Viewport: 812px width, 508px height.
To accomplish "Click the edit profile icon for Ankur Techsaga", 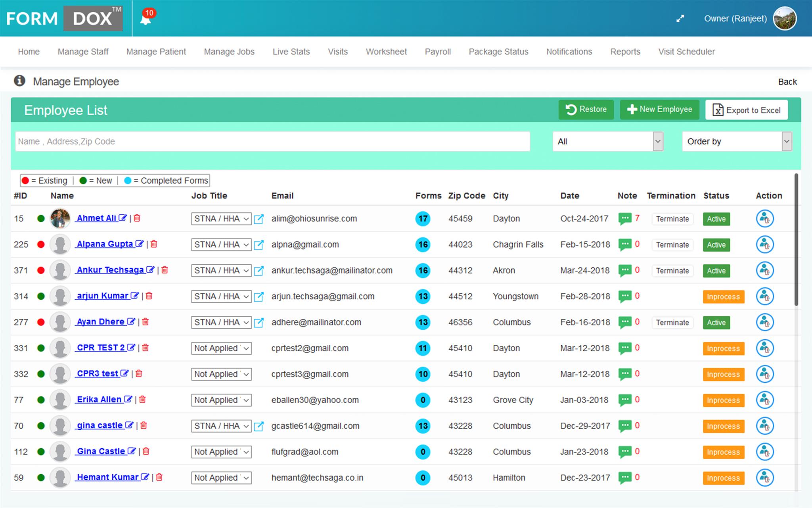I will [x=151, y=270].
